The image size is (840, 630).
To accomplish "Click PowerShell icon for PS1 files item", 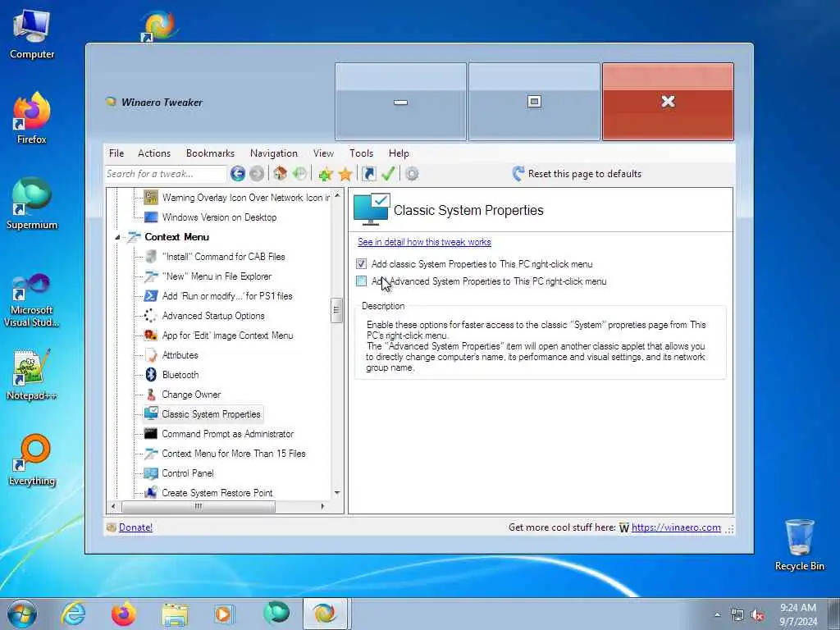I will [151, 295].
